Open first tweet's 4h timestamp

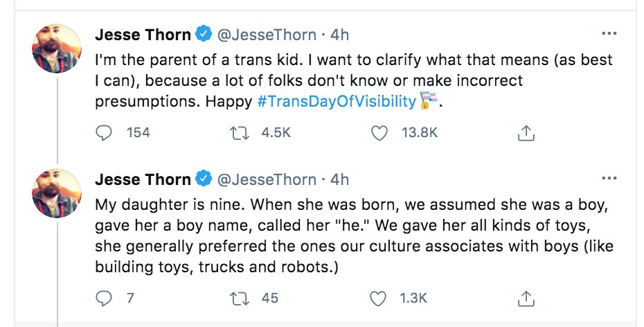click(x=339, y=34)
